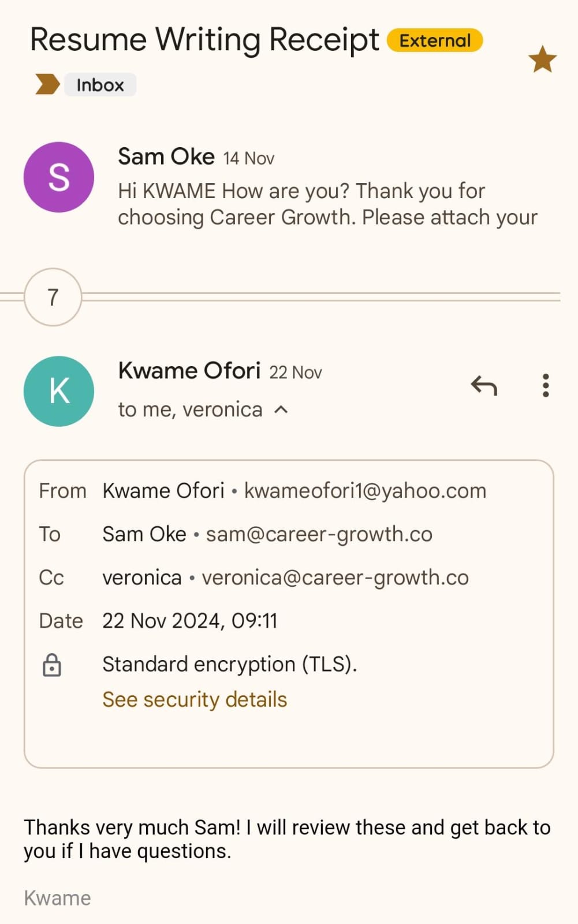Collapse recipient details chevron
The image size is (578, 924).
(x=281, y=409)
